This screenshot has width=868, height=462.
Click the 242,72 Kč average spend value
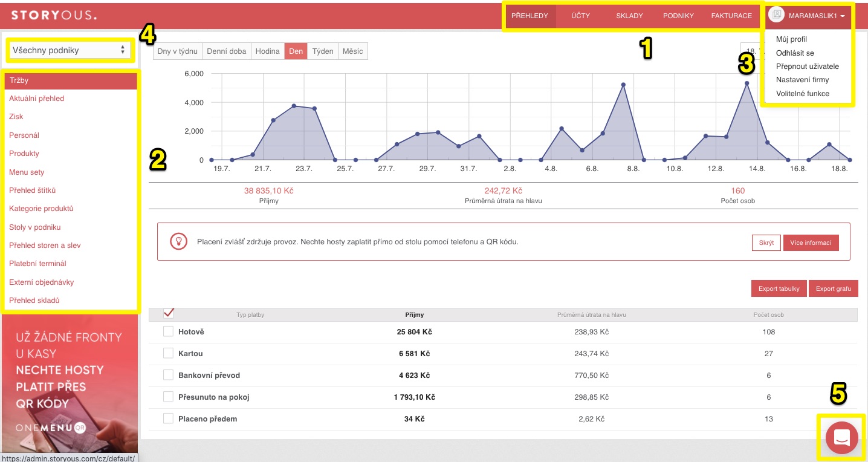(503, 190)
